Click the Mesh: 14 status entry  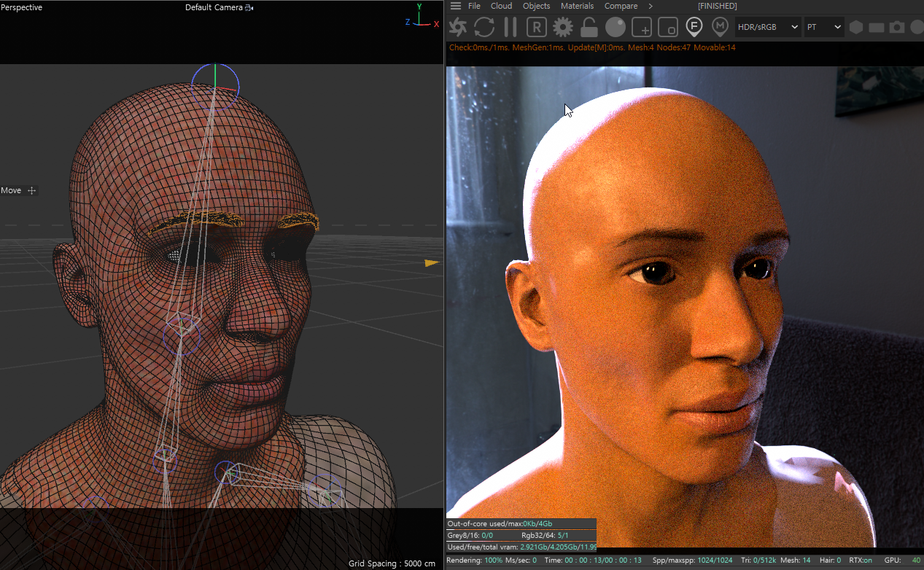(796, 560)
